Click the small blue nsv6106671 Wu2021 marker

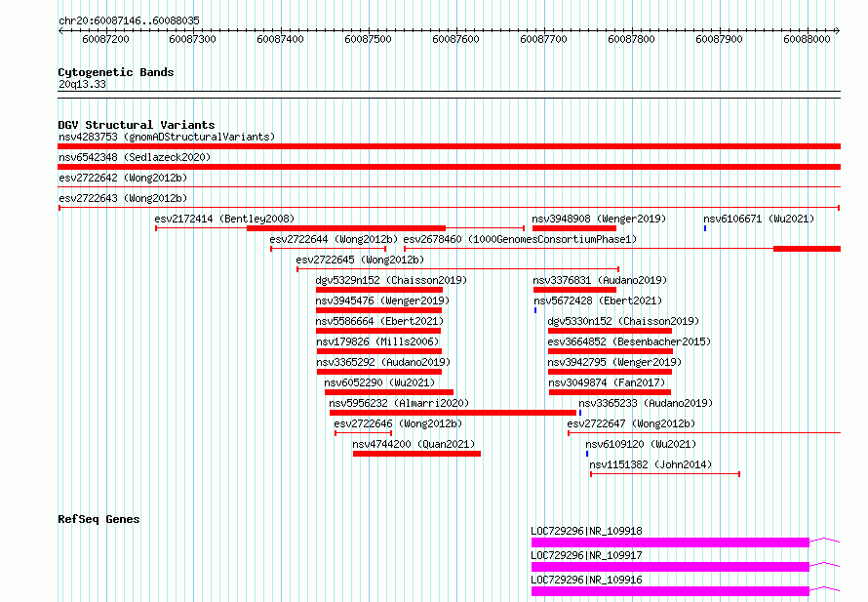tap(705, 228)
